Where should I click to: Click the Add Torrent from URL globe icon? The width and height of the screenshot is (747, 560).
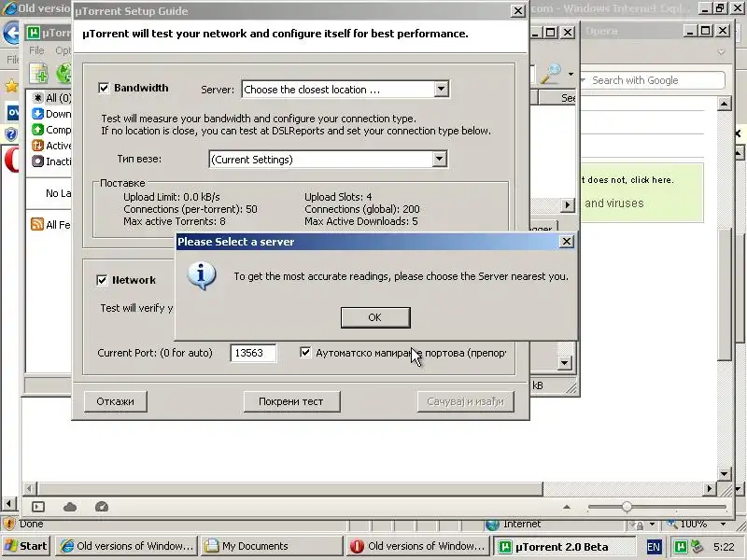pyautogui.click(x=63, y=74)
